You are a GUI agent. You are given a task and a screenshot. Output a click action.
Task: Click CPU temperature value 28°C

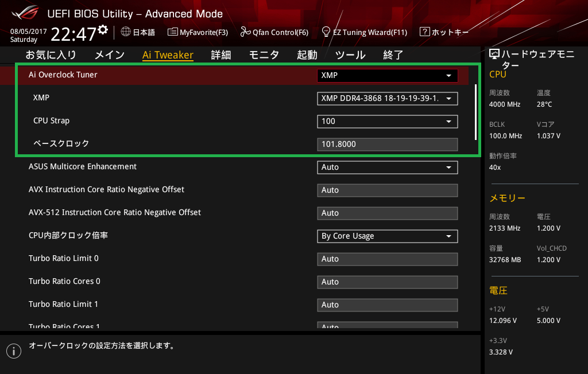(544, 104)
